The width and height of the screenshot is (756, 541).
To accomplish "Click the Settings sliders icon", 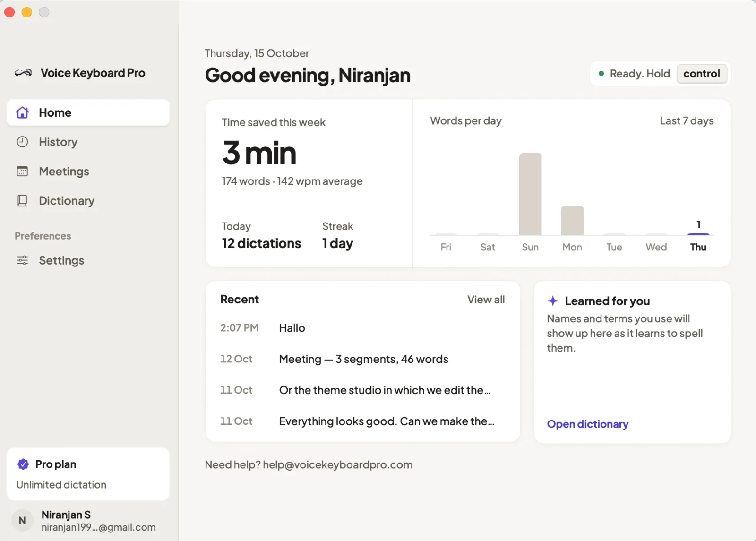I will click(22, 260).
